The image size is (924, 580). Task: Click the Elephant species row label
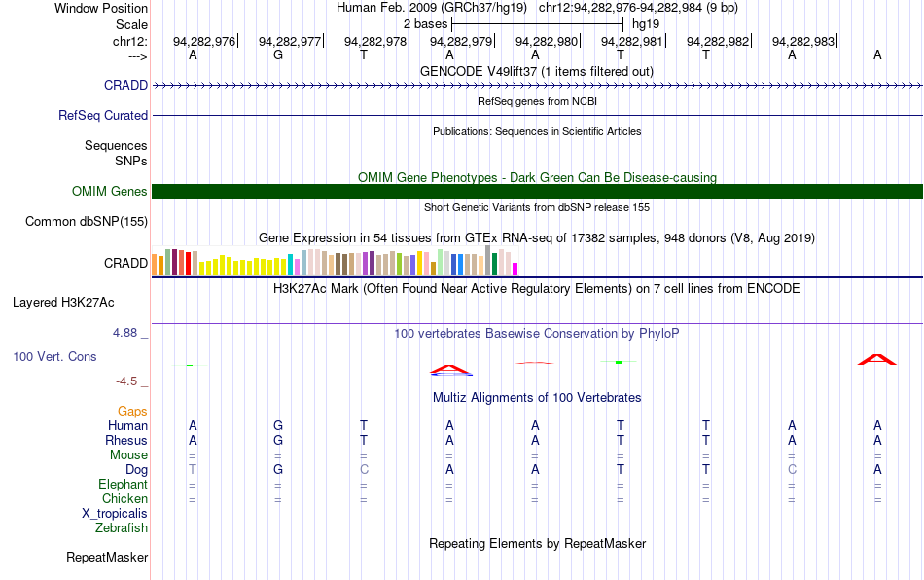pyautogui.click(x=123, y=484)
